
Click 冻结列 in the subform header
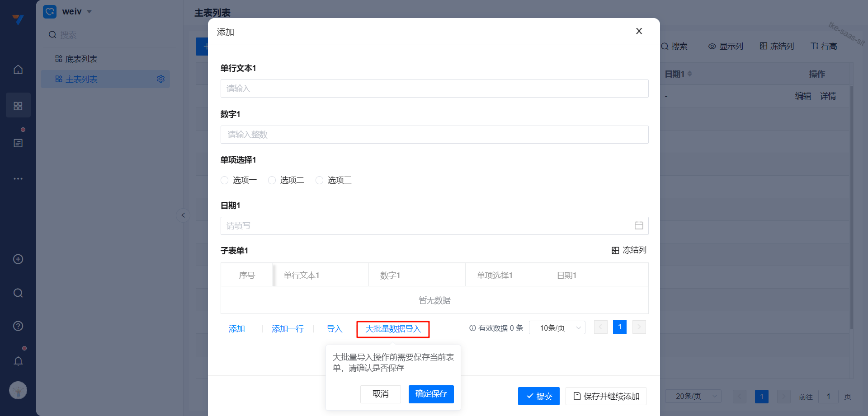coord(629,250)
